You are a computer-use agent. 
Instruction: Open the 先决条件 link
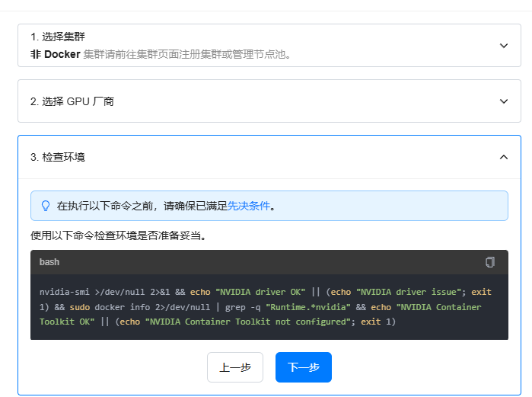click(248, 206)
